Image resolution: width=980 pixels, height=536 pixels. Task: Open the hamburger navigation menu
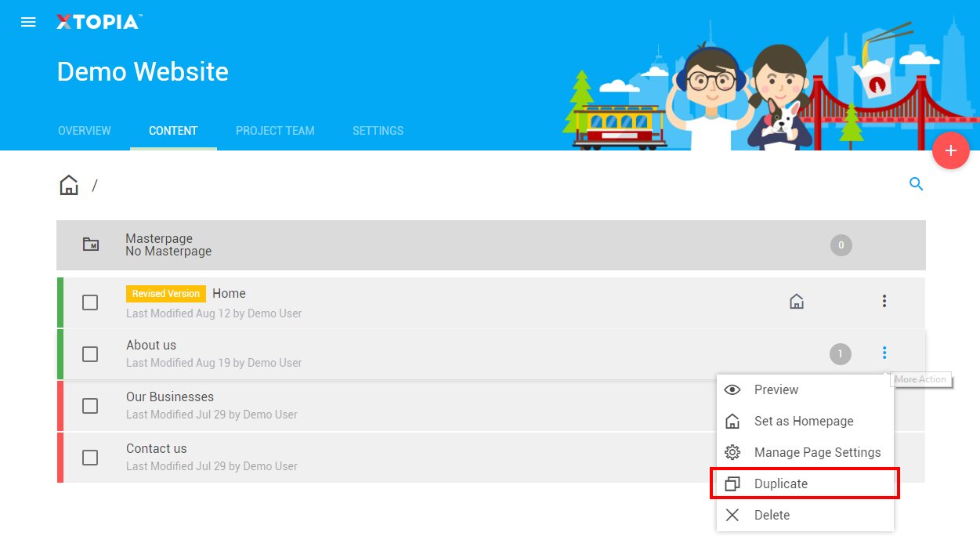[x=28, y=22]
